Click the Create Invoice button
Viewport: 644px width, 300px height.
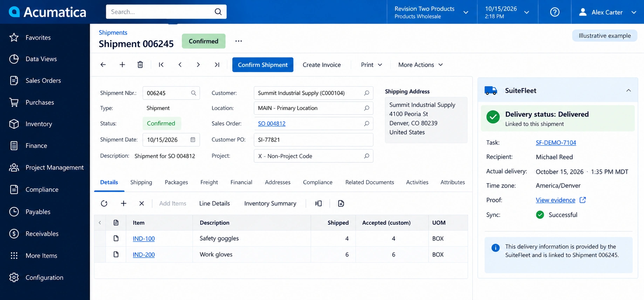(322, 65)
